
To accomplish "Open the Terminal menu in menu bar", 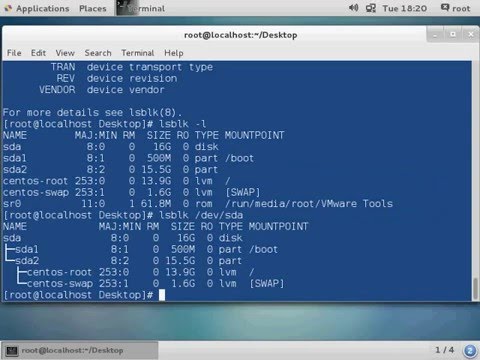I will pos(137,53).
